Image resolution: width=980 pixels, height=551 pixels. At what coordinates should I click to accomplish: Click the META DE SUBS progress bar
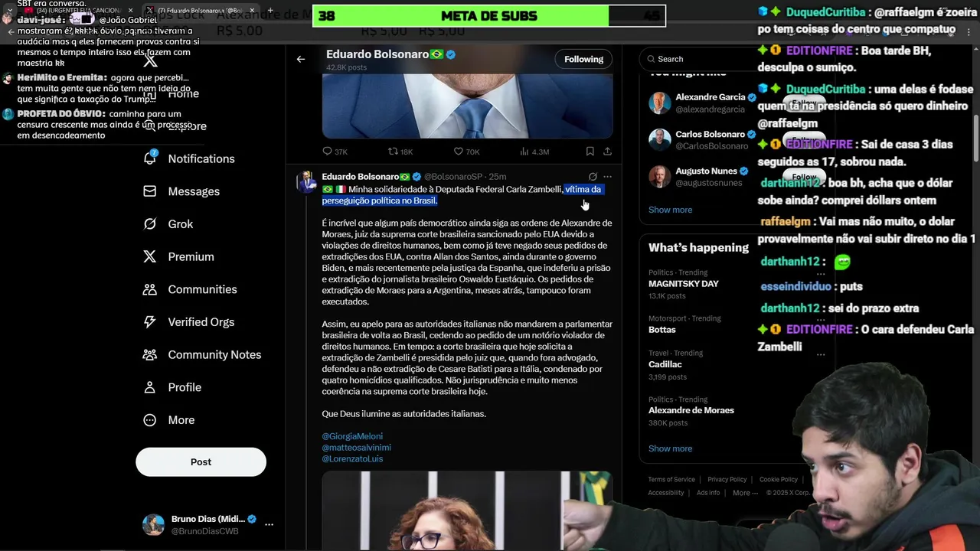489,15
